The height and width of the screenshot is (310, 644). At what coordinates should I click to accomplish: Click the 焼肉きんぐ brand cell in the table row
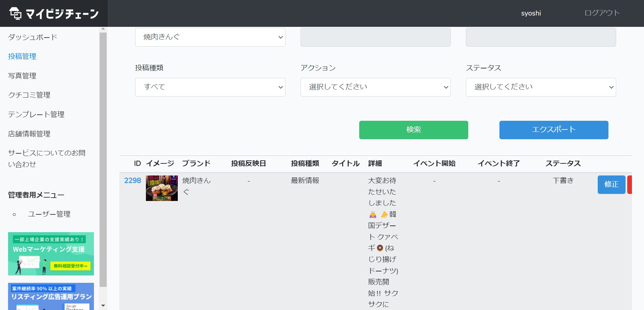click(x=197, y=186)
